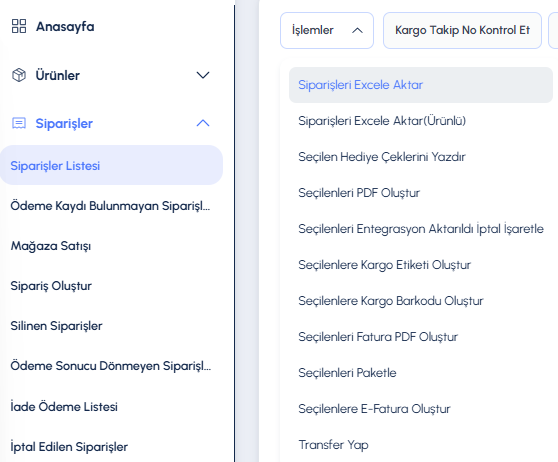Close the İşlemler dropdown
558x462 pixels.
pos(327,30)
